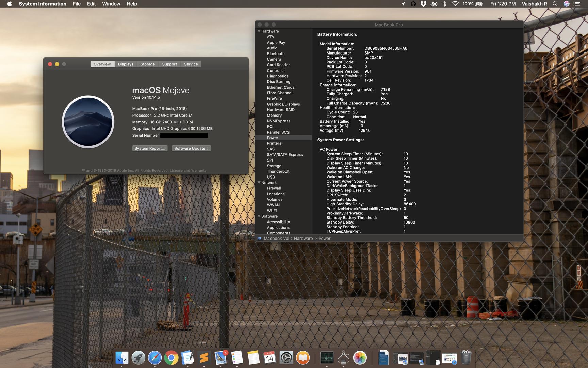Switch to the Service tab
Image resolution: width=588 pixels, height=368 pixels.
click(x=191, y=64)
